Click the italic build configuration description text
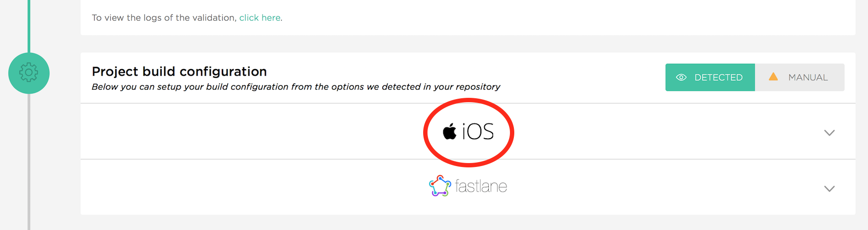The width and height of the screenshot is (868, 230). (x=296, y=87)
